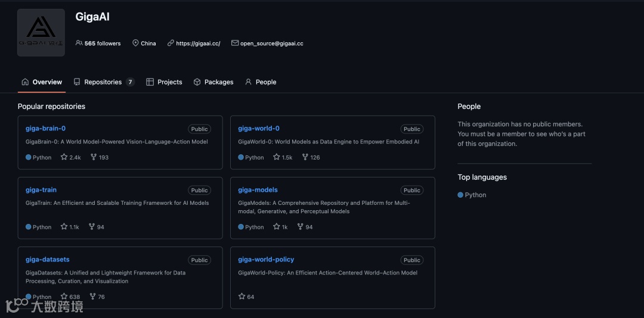Click the location pin icon beside China
The height and width of the screenshot is (318, 644).
pos(135,43)
